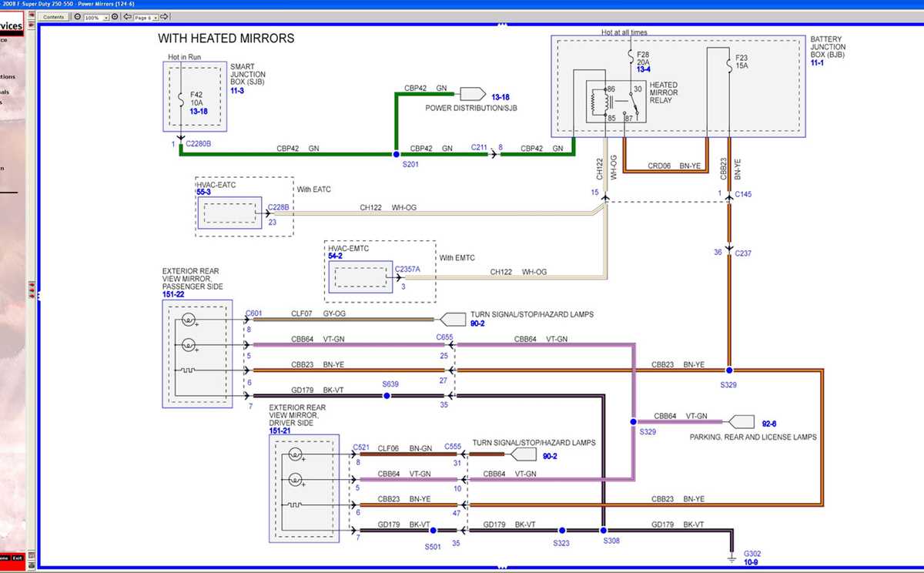Click ground label G302
The height and width of the screenshot is (573, 924).
[x=752, y=554]
